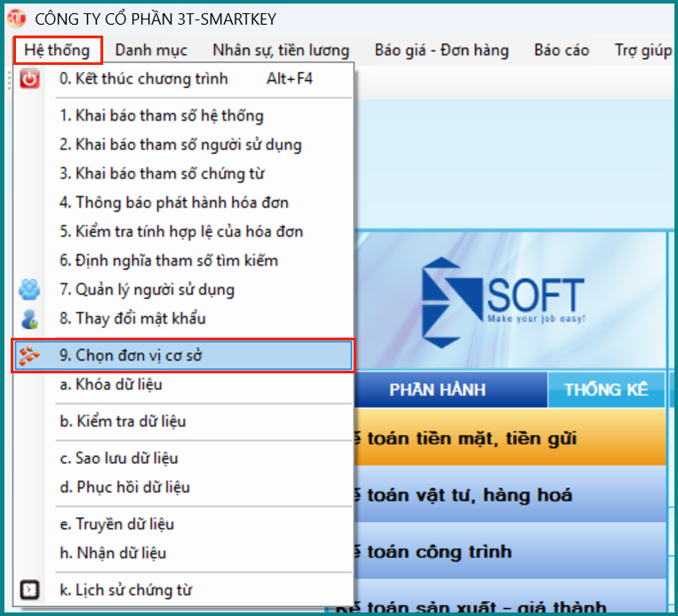This screenshot has height=616, width=678.
Task: Open the Báo giá - Đơn hàng menu
Action: (442, 50)
